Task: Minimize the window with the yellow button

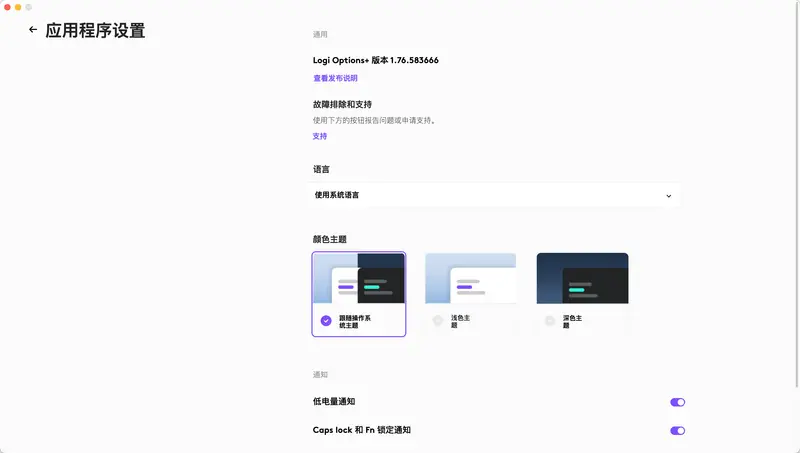Action: pyautogui.click(x=18, y=7)
